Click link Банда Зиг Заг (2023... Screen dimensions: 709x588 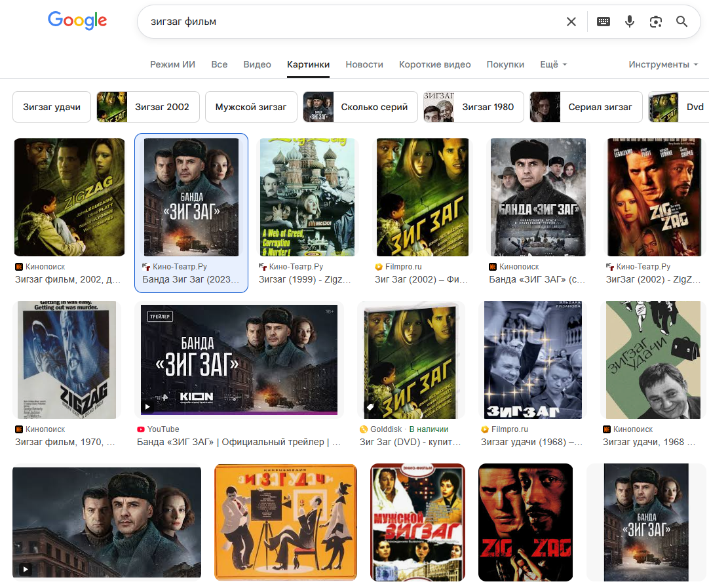(x=191, y=279)
